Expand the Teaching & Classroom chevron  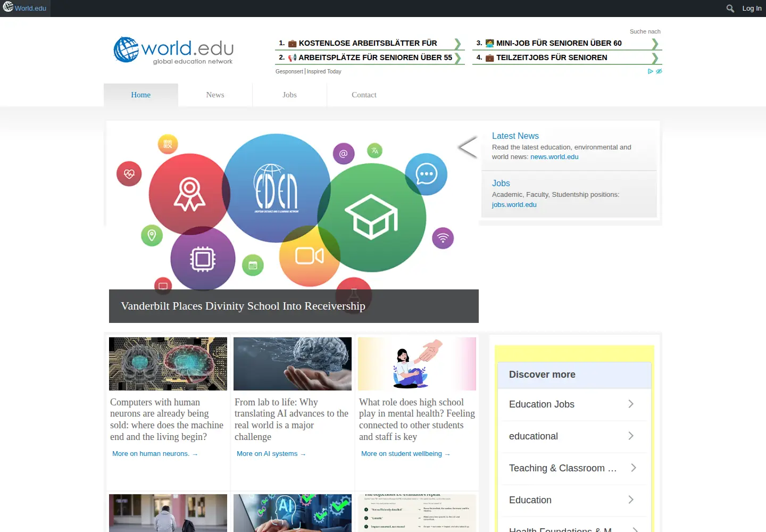coord(633,468)
